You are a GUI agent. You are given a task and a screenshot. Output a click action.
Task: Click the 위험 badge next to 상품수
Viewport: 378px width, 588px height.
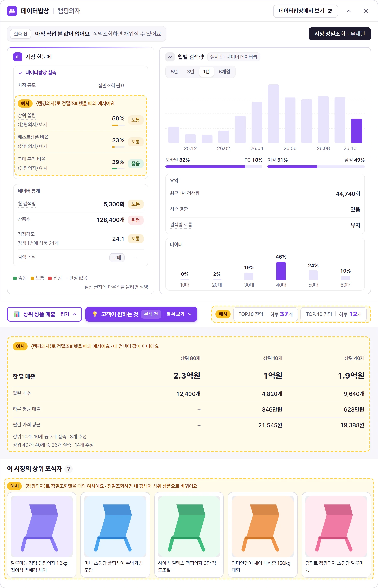136,220
